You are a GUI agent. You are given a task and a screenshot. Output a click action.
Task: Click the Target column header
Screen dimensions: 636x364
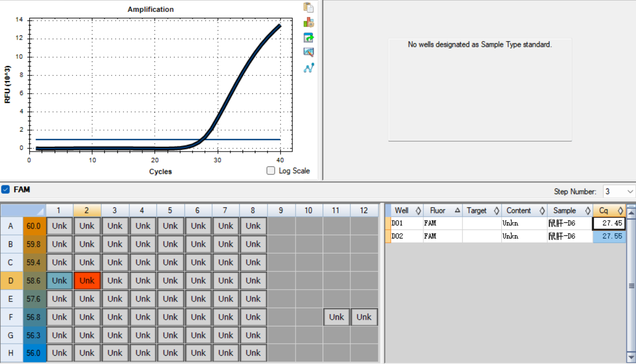click(x=482, y=210)
